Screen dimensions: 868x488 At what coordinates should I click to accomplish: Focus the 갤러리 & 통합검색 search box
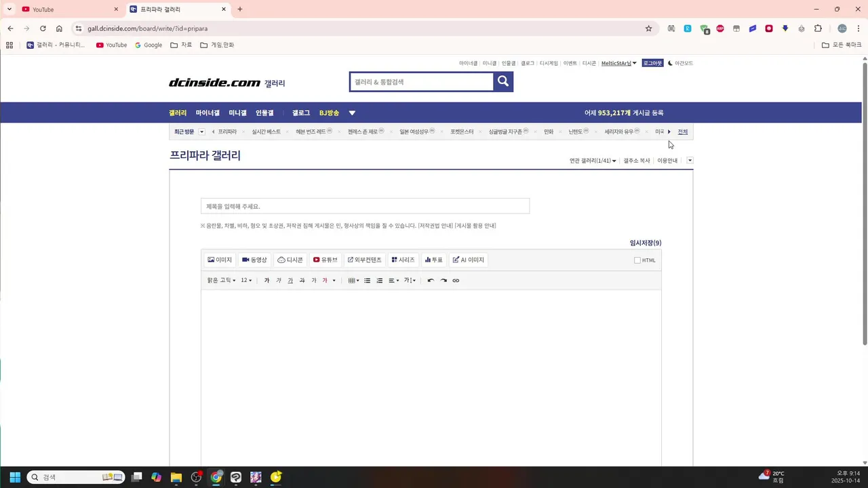pyautogui.click(x=422, y=81)
